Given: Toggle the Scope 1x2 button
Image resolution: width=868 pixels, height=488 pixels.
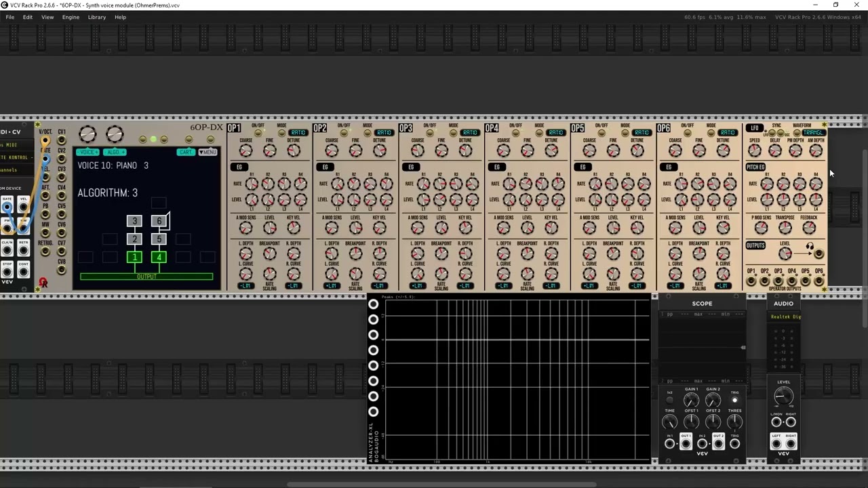Looking at the screenshot, I should [x=670, y=400].
